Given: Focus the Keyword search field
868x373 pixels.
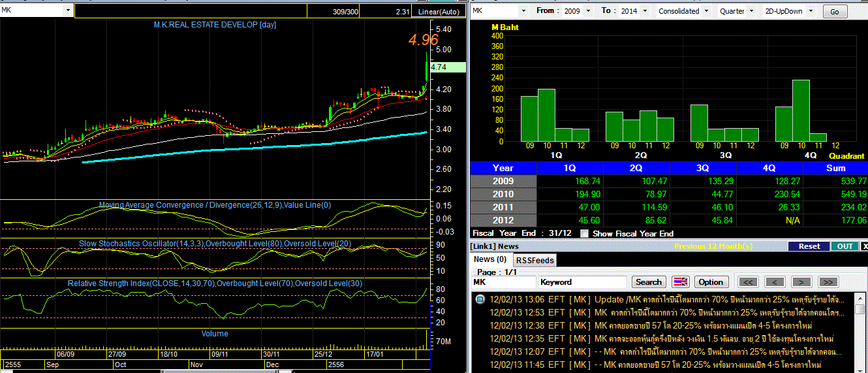Looking at the screenshot, I should point(583,282).
